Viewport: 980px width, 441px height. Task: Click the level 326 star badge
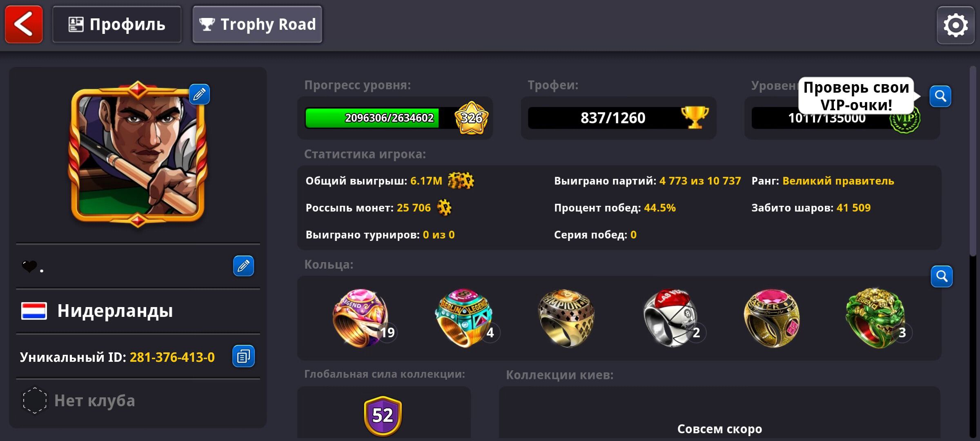coord(472,118)
